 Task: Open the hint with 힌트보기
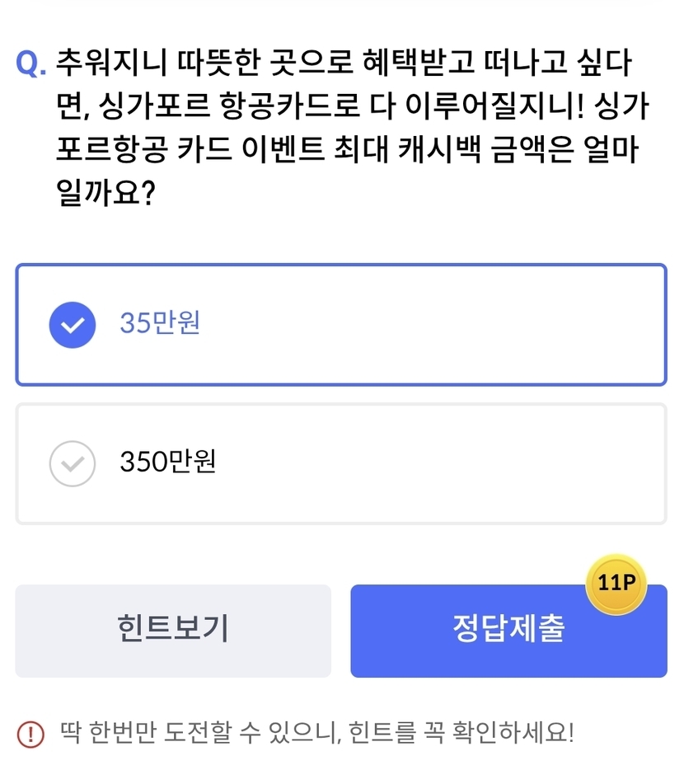coord(173,630)
